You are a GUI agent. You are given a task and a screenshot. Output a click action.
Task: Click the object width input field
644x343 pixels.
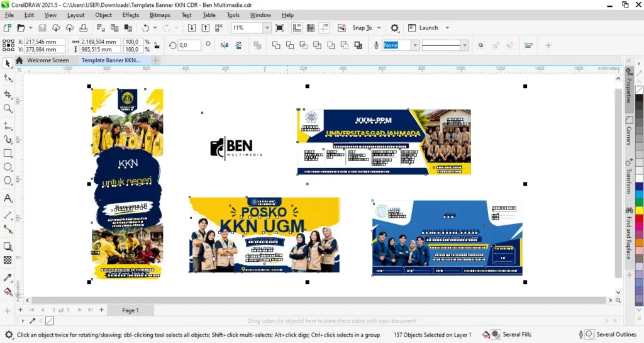click(x=100, y=42)
